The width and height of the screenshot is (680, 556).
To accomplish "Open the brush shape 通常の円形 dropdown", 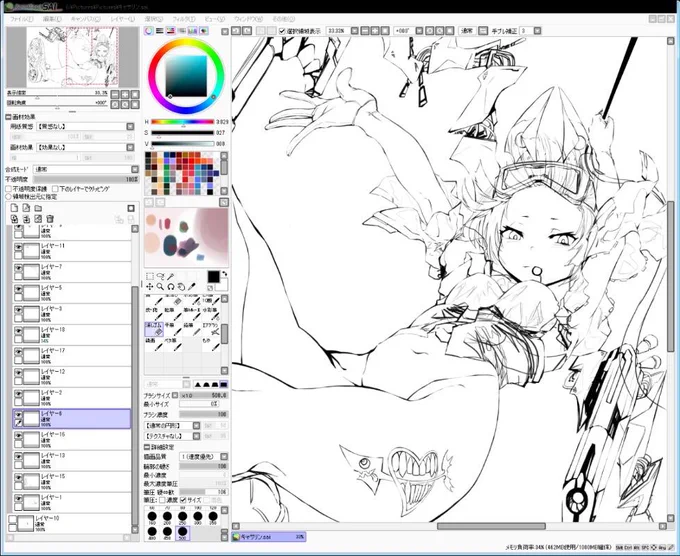I will tap(196, 426).
